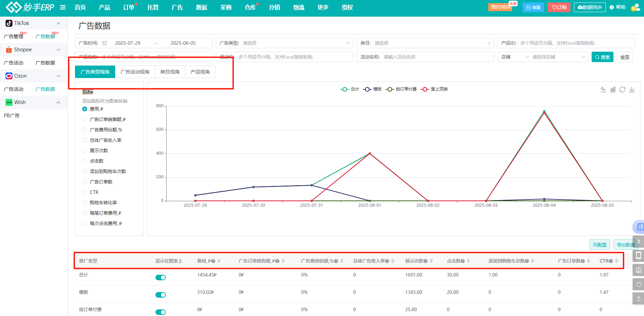Collapse the TikTok sidebar section

(x=58, y=23)
